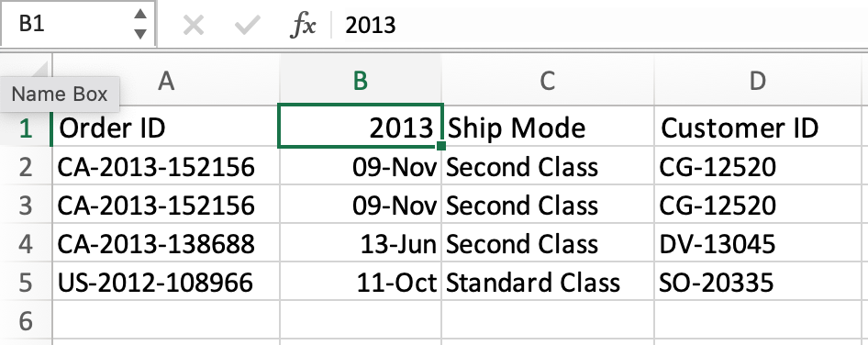Select column B header
This screenshot has height=345, width=868.
361,81
